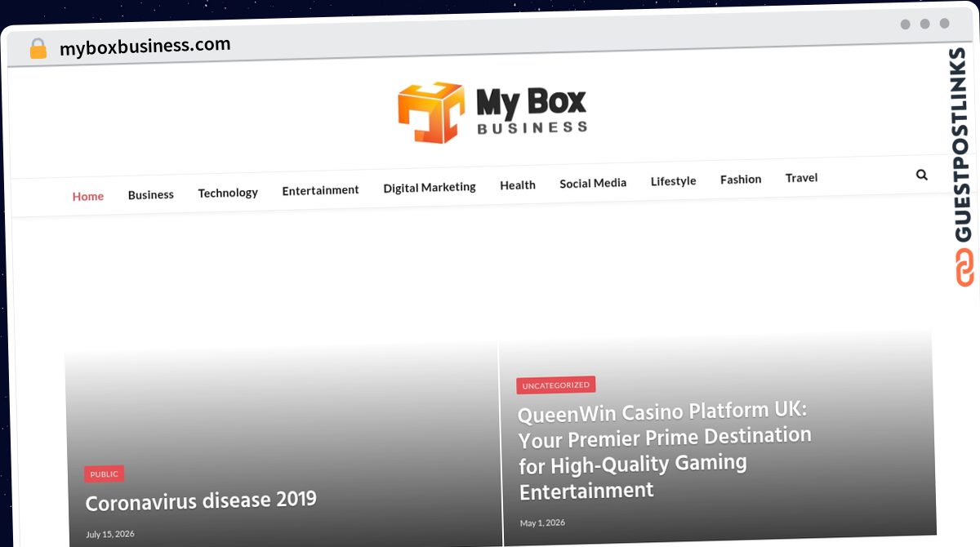Open the Home menu item
The height and width of the screenshot is (547, 980).
click(88, 196)
